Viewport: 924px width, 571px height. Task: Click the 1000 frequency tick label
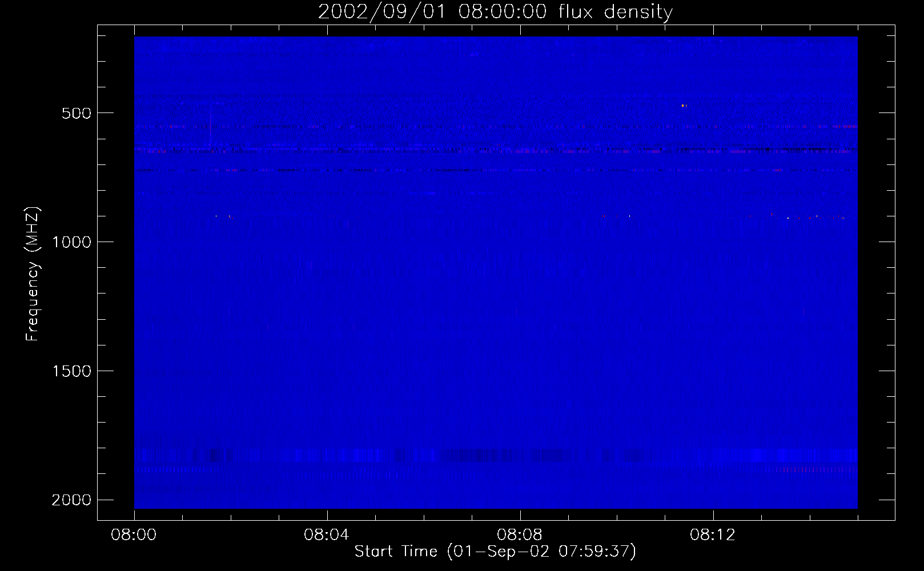coord(71,242)
